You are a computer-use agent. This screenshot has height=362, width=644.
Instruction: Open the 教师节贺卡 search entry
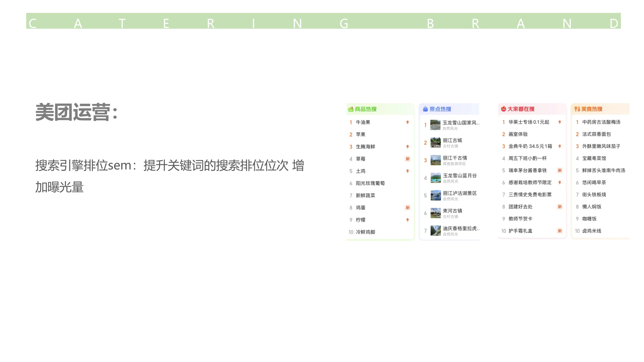pos(520,219)
